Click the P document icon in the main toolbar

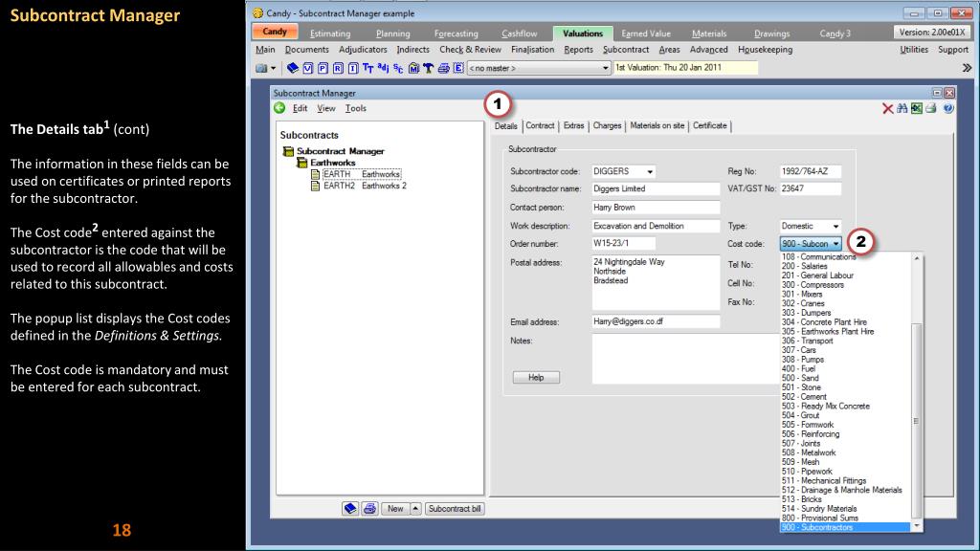click(x=323, y=68)
